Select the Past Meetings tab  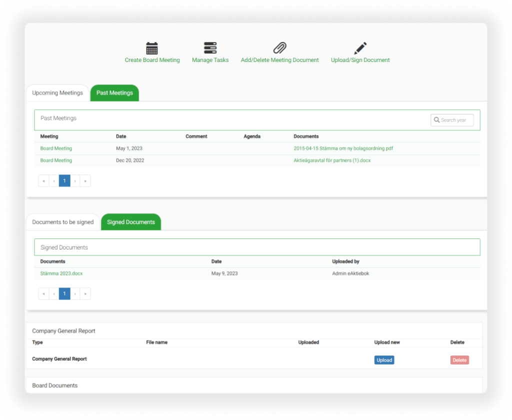tap(114, 93)
